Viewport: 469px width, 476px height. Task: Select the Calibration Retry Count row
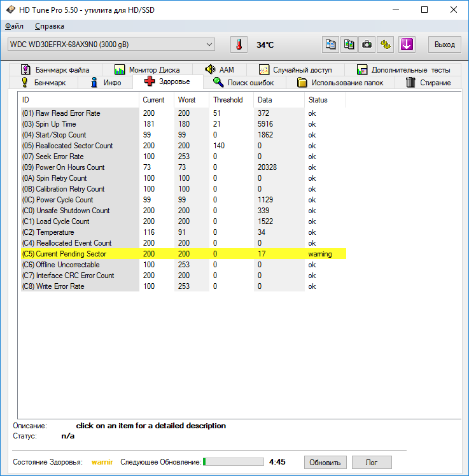(183, 189)
